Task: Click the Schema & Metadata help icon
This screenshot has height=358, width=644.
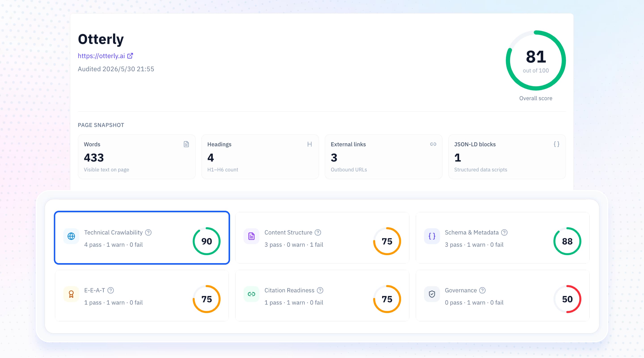Action: pos(504,232)
